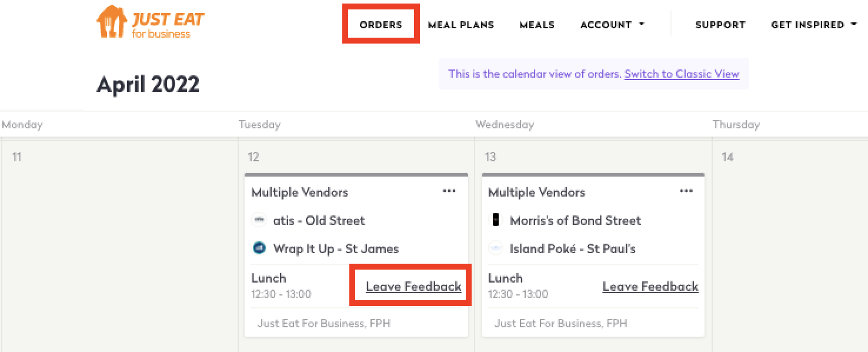Screen dimensions: 868x352
Task: Open the Orders tab
Action: click(x=381, y=25)
